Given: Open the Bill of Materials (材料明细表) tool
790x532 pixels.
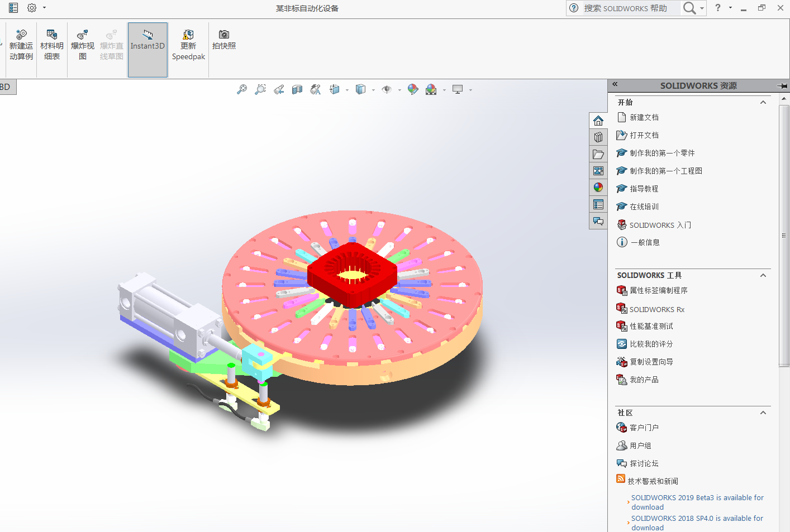Looking at the screenshot, I should [x=52, y=45].
